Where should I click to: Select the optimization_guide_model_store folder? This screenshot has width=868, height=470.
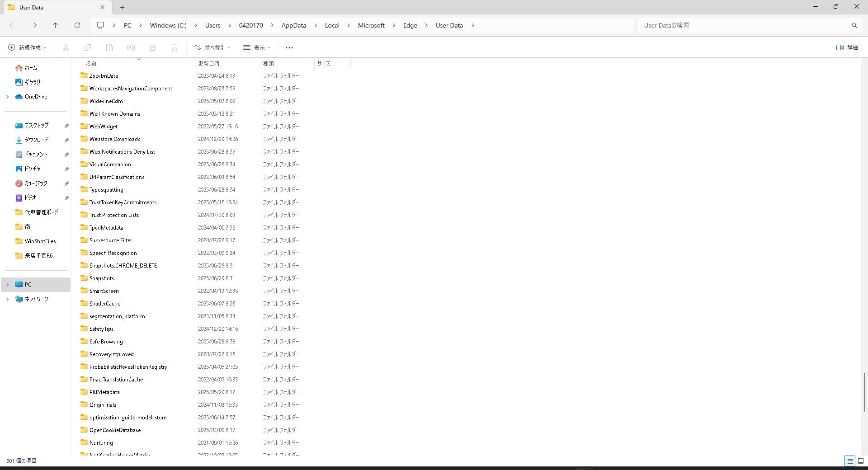(128, 418)
